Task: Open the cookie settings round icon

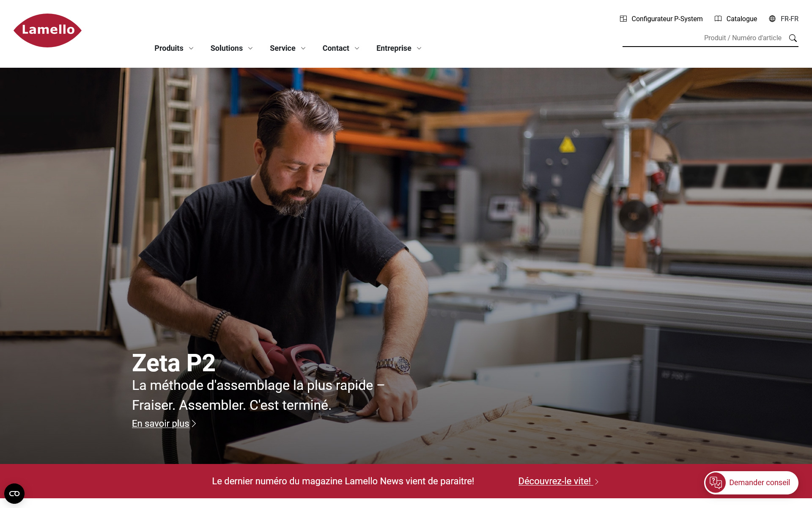Action: click(14, 494)
